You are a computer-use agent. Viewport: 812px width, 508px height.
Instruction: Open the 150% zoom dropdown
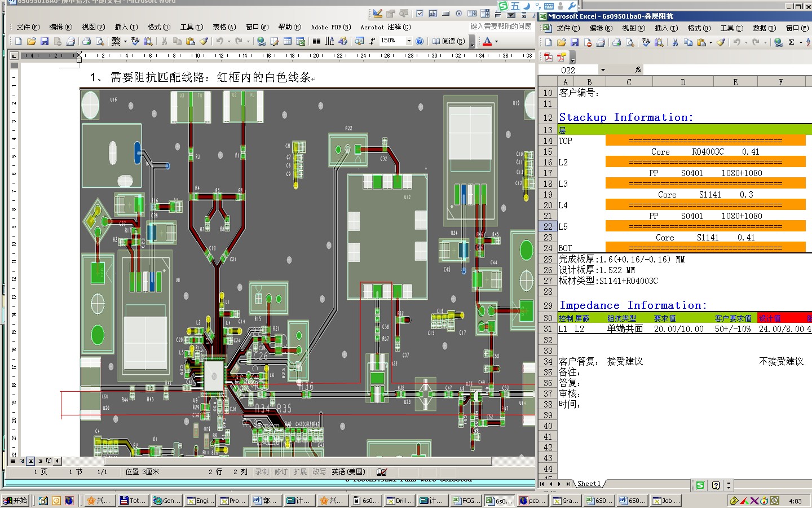[409, 41]
